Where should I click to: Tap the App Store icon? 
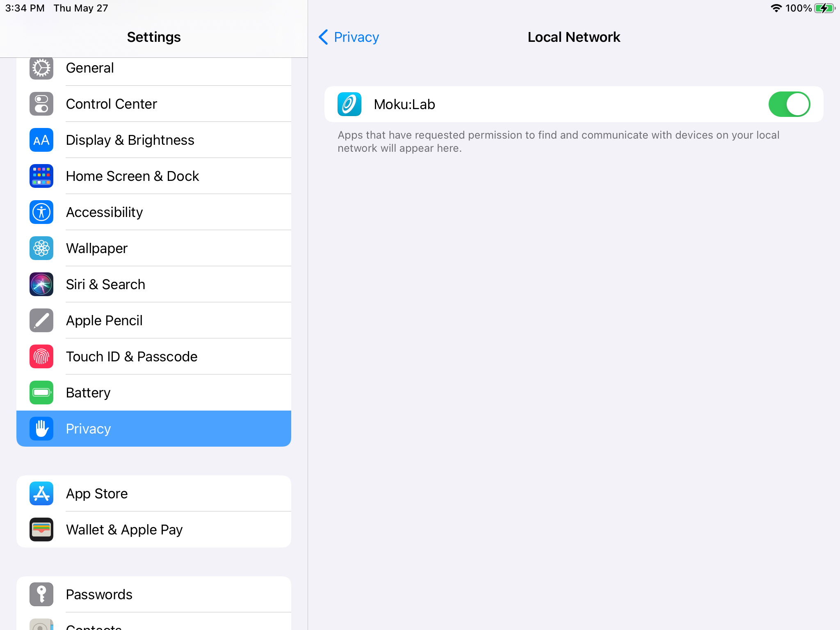[x=41, y=493]
